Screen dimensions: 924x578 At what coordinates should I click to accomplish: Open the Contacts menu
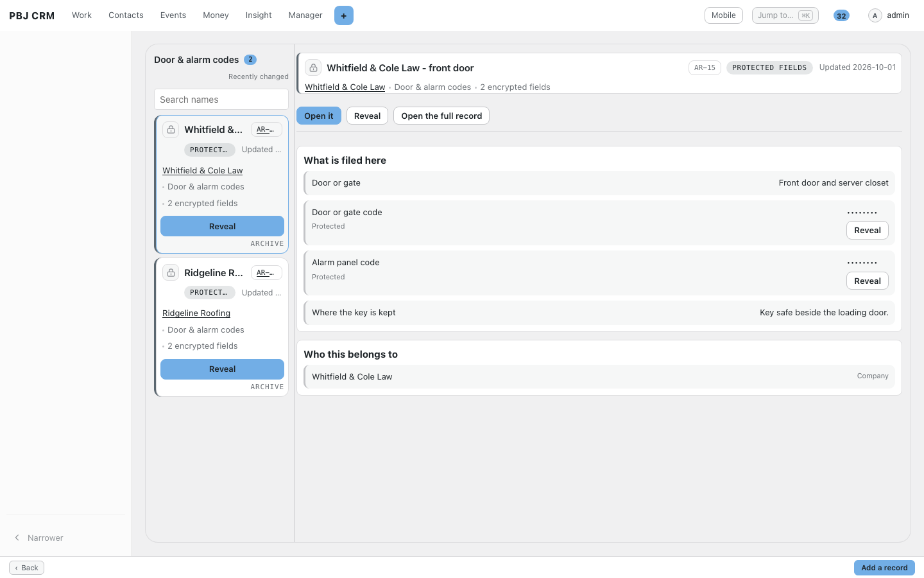pos(126,15)
